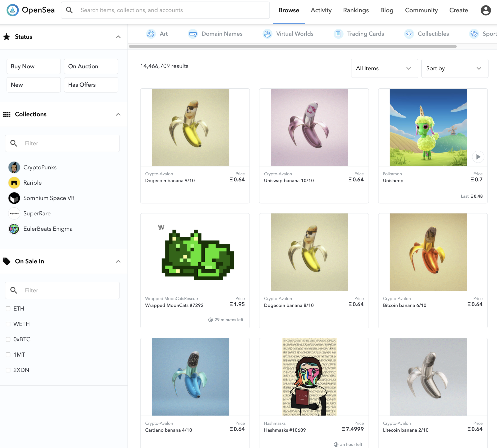The image size is (497, 448).
Task: Click the Ethereum symbol beside Wrapped MoonCats price 1.95
Action: (x=231, y=304)
